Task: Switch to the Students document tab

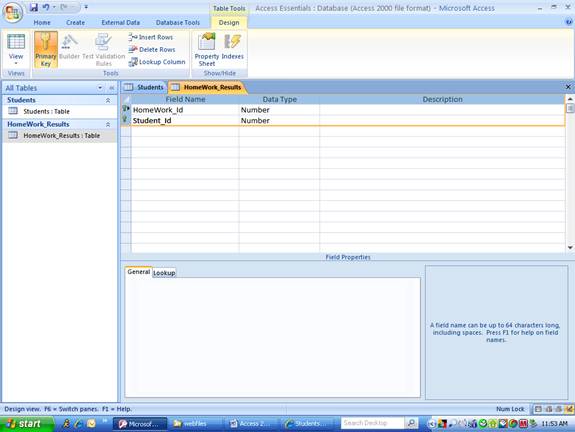Action: pyautogui.click(x=144, y=87)
